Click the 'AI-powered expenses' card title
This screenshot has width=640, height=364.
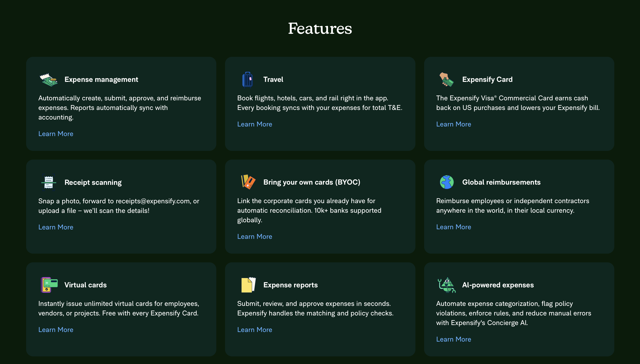[x=498, y=285]
